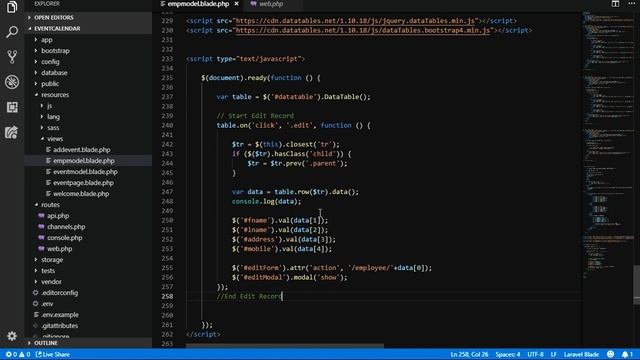Click errors and warnings status indicator
The image size is (640, 360).
point(18,354)
